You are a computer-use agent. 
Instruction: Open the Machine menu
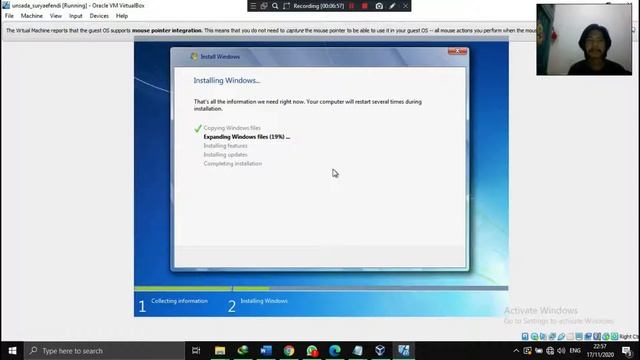[31, 16]
